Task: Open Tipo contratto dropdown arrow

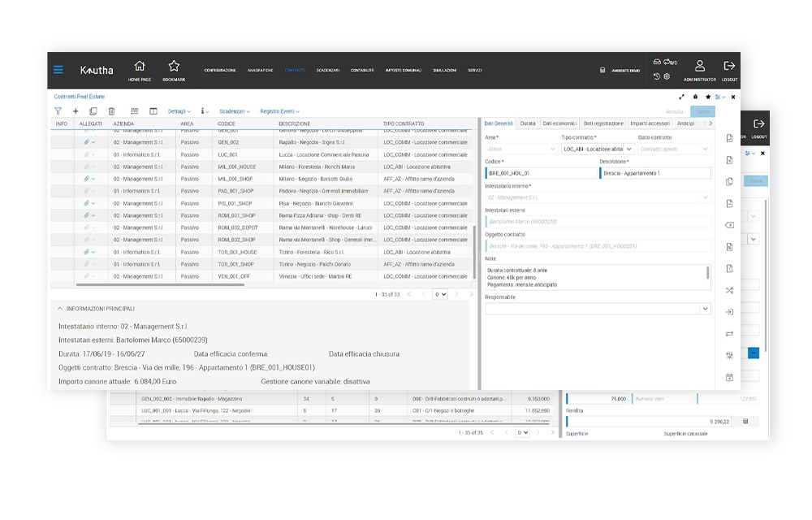Action: [628, 149]
